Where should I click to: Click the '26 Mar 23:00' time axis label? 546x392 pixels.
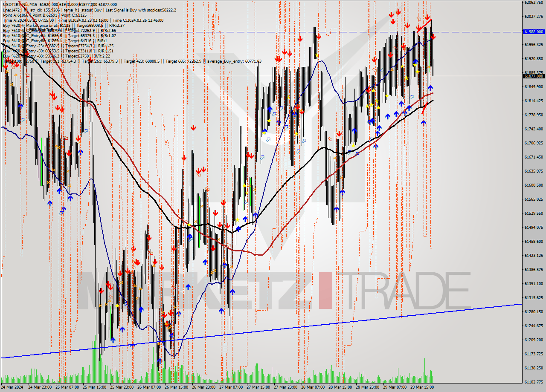(x=204, y=387)
